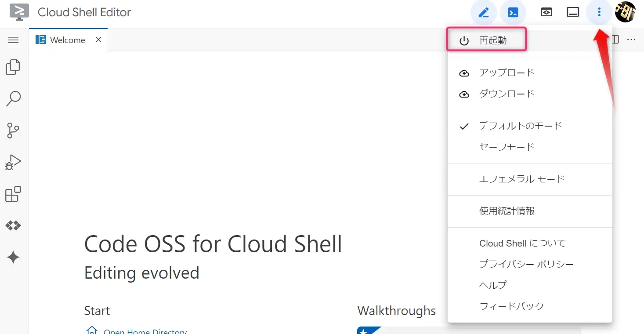Screen dimensions: 644x334
Task: Switch to セーフモード in the menu
Action: pos(507,147)
